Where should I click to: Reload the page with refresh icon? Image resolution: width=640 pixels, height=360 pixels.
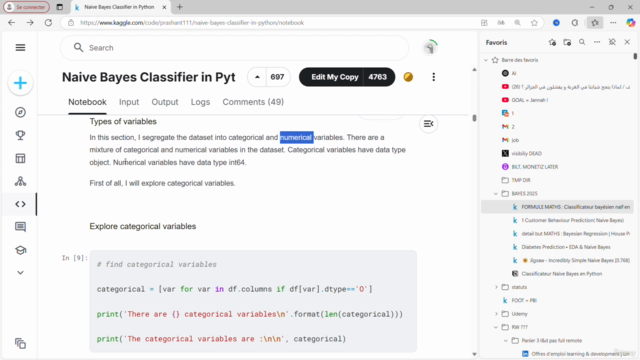(48, 23)
